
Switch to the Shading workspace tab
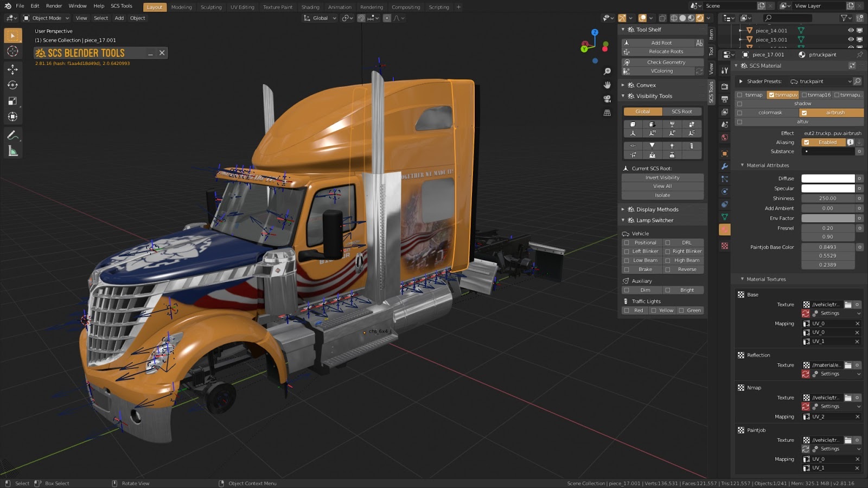point(310,7)
